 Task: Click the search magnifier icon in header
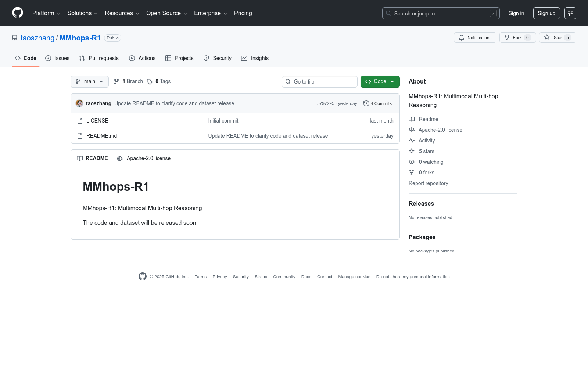point(388,13)
